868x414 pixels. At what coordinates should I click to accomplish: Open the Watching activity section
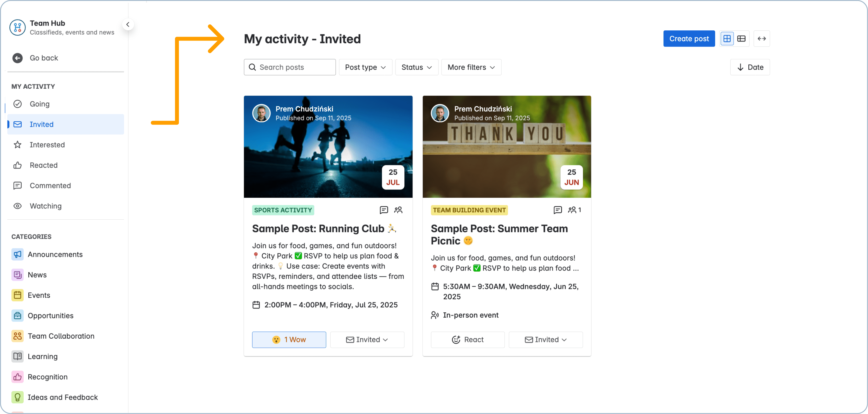pos(46,206)
